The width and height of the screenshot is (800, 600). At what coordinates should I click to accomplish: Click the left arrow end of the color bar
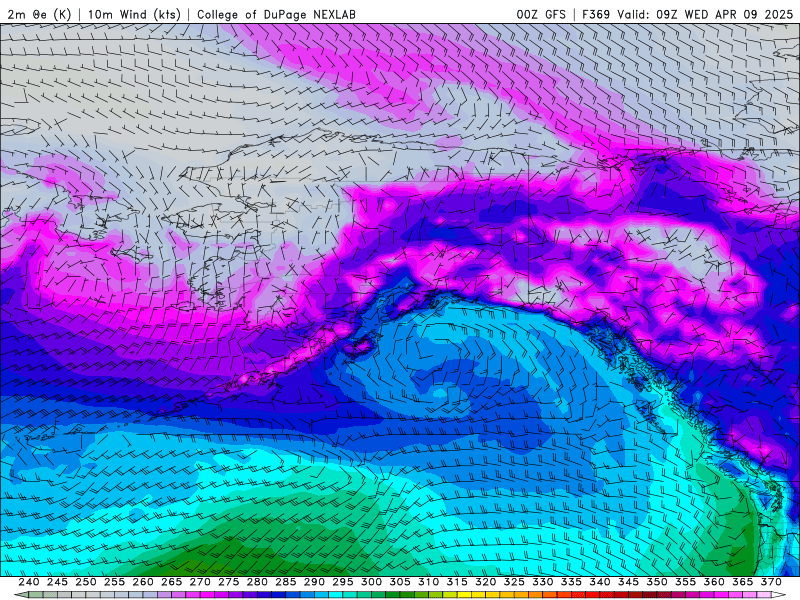pyautogui.click(x=20, y=595)
